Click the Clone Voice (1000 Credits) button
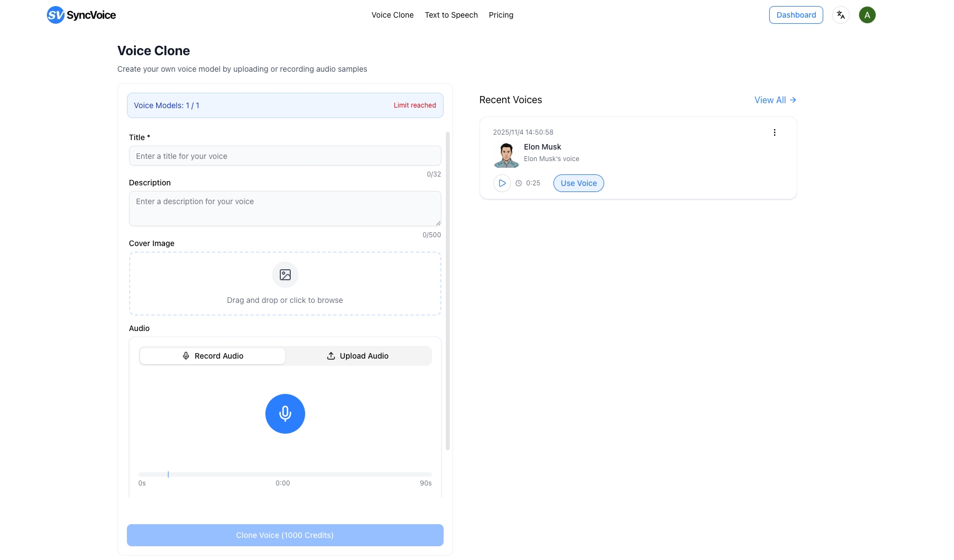Image resolution: width=954 pixels, height=560 pixels. 285,535
